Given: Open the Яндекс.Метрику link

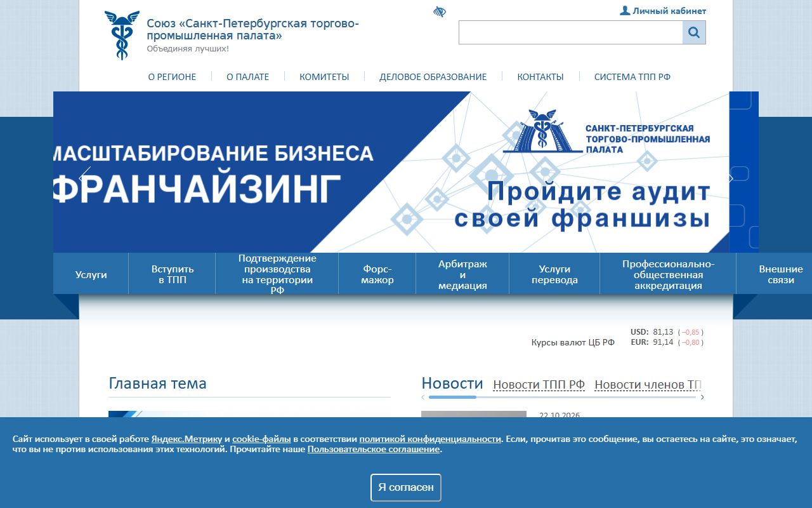Looking at the screenshot, I should coord(187,439).
